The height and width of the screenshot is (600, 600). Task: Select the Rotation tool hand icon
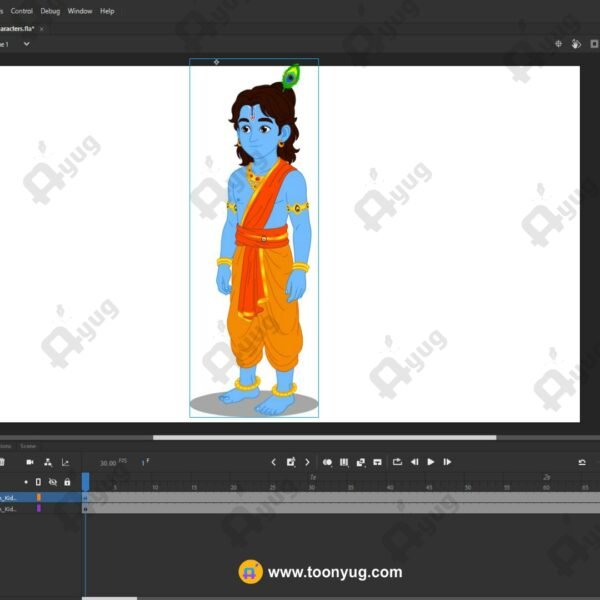(x=576, y=44)
